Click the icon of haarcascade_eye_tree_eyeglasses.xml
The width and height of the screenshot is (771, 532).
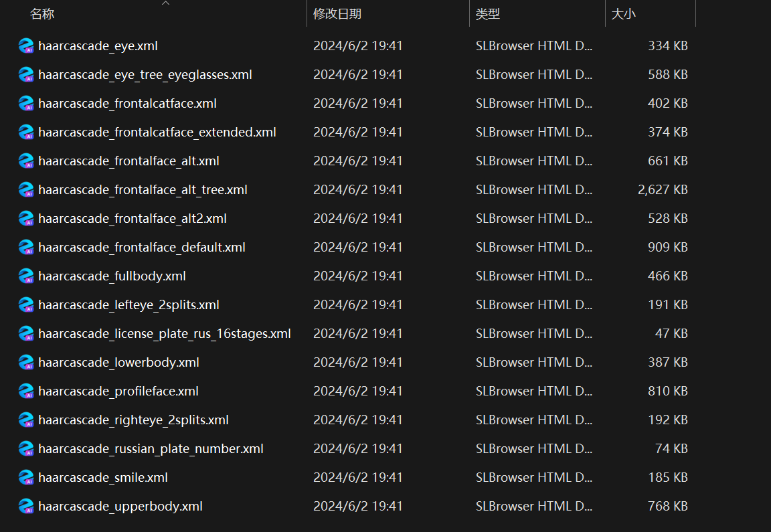tap(26, 75)
